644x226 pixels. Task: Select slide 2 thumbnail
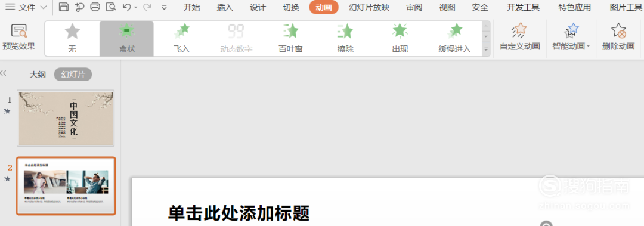point(66,185)
